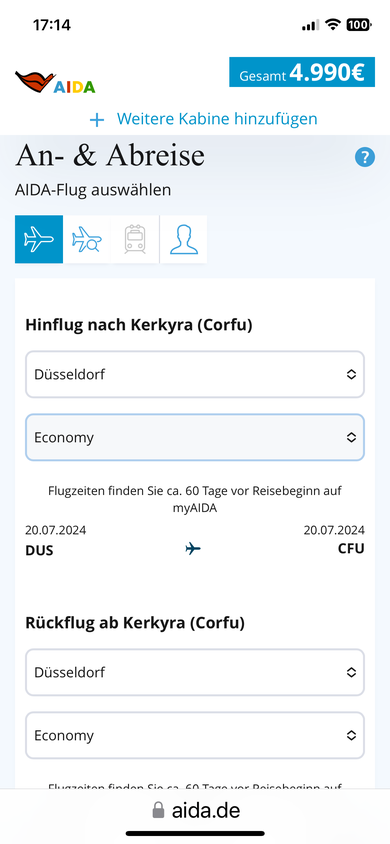
Task: Select the own arrival person tab icon
Action: click(x=183, y=240)
